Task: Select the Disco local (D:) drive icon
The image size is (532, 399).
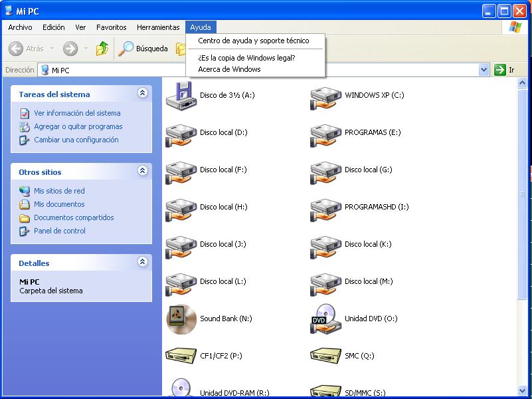Action: 181,136
